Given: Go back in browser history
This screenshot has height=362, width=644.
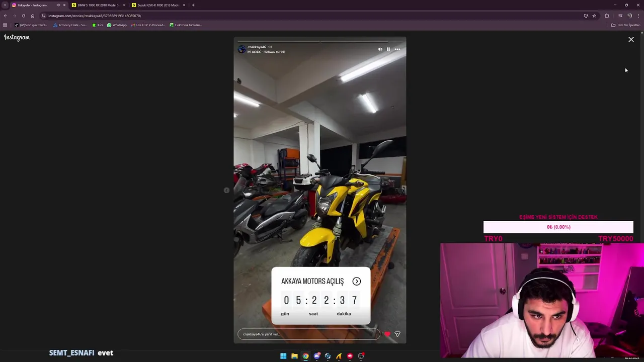Looking at the screenshot, I should pos(6,16).
